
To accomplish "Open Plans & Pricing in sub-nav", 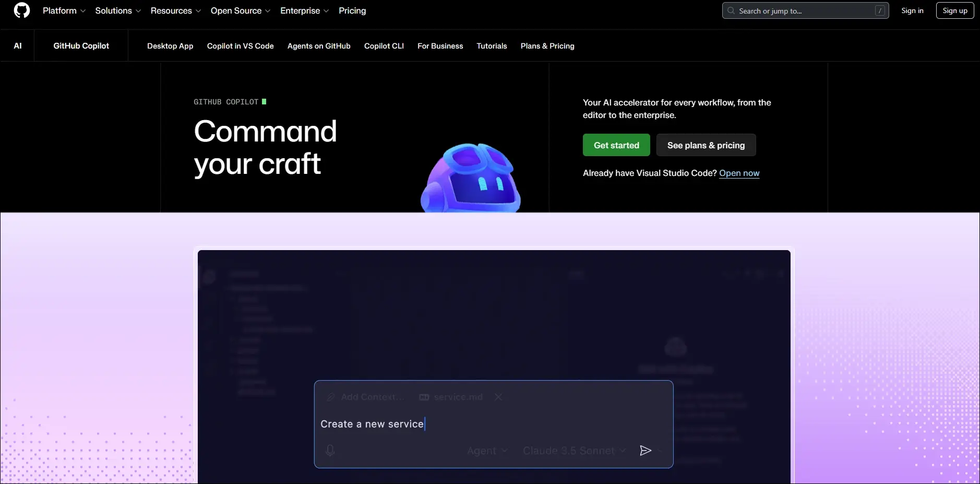I will click(547, 46).
